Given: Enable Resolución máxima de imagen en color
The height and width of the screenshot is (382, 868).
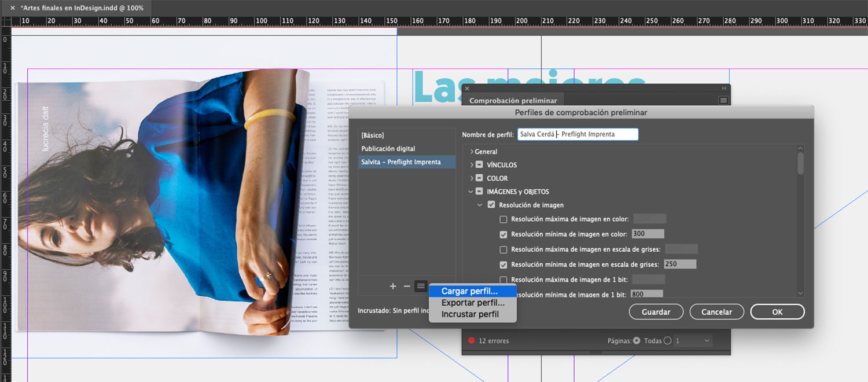Looking at the screenshot, I should [503, 219].
